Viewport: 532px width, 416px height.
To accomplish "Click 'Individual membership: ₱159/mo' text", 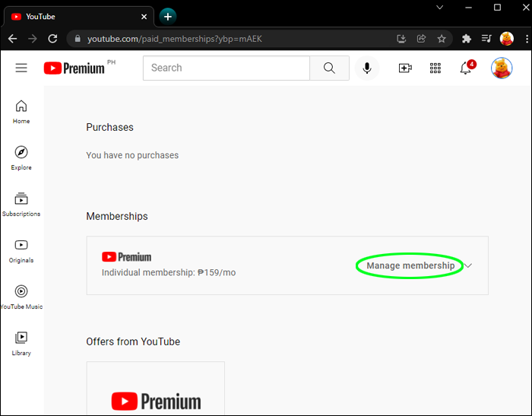I will point(169,273).
